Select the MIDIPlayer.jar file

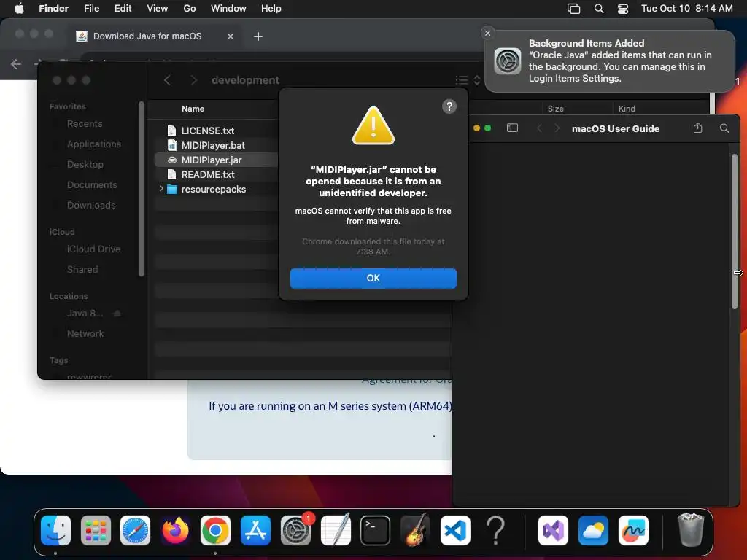click(212, 160)
